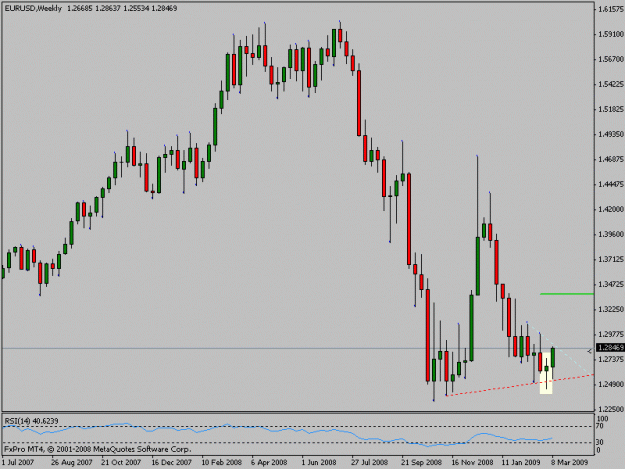Click the 1.51825 price axis label

(x=611, y=109)
